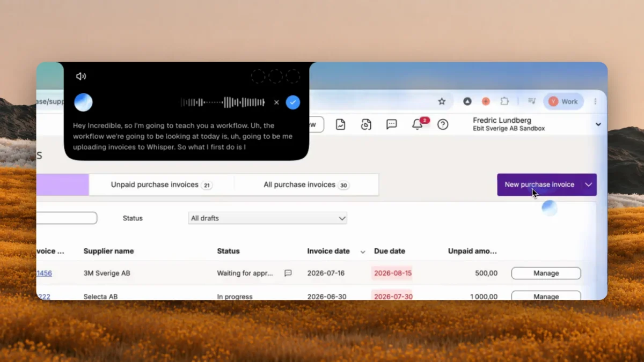Image resolution: width=644 pixels, height=362 pixels.
Task: Click Manage for Selecta AB
Action: [546, 295]
